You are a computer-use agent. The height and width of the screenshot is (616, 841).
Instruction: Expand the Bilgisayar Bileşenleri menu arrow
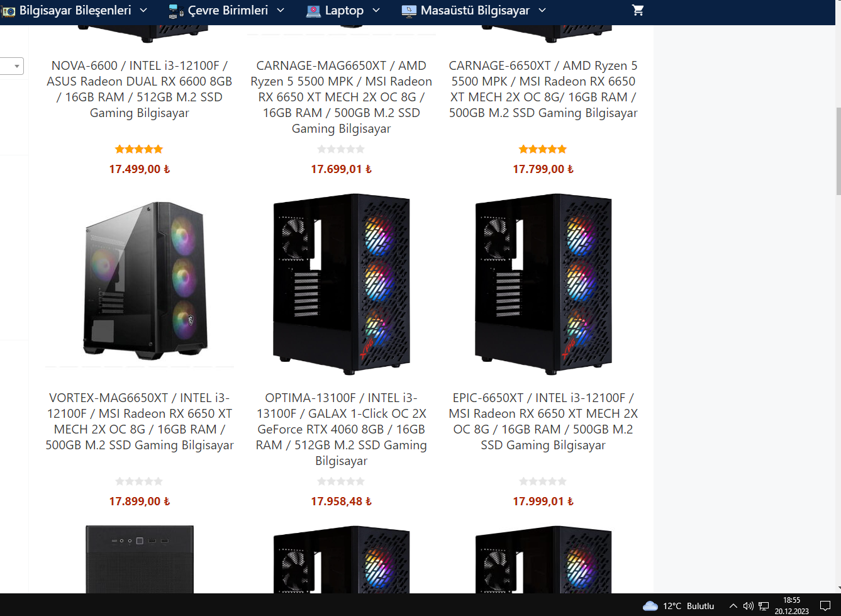[x=143, y=10]
